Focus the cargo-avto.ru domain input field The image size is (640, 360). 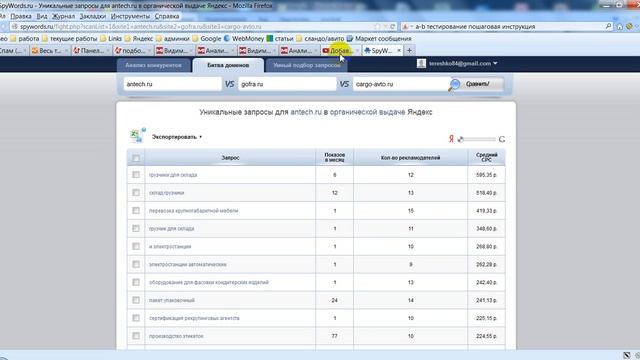tap(401, 84)
